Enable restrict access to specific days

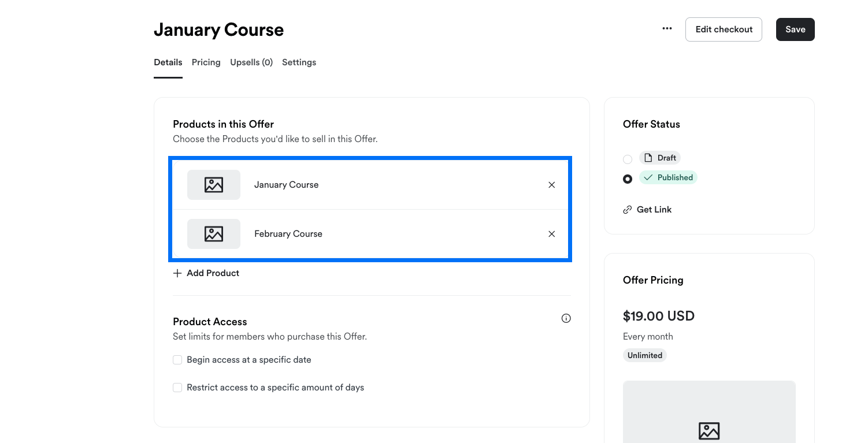[177, 387]
